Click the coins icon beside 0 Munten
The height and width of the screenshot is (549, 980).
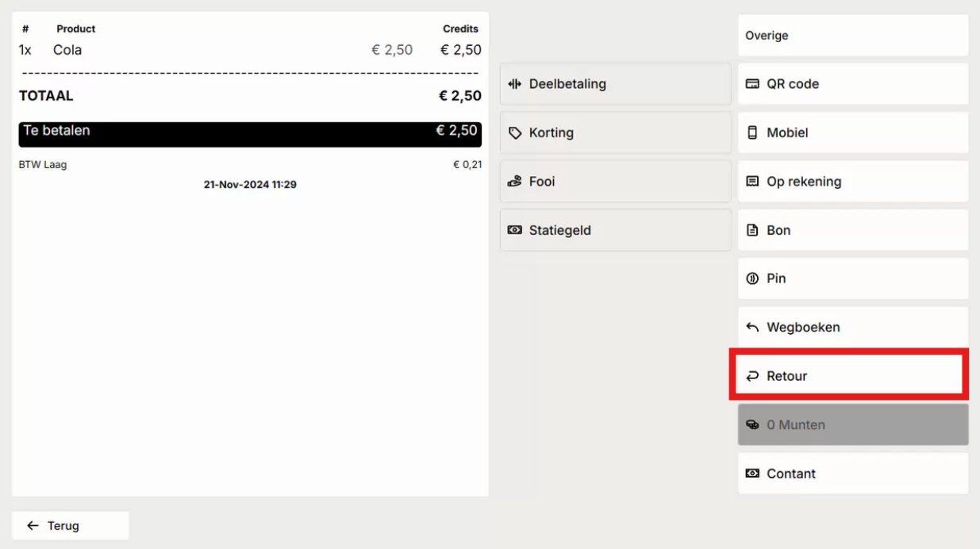tap(752, 425)
